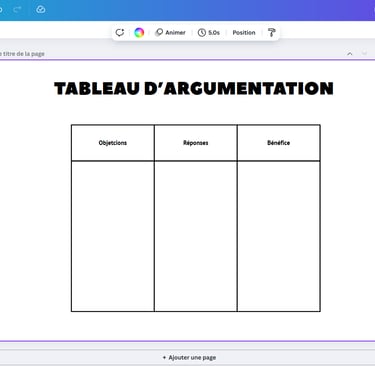Select the Bénéfice header cell
Viewport: 375px width, 366px height.
[279, 143]
